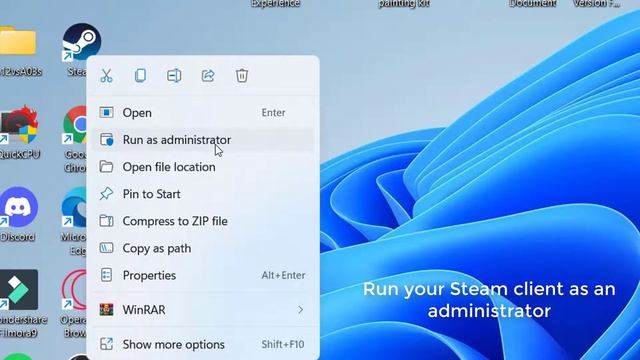The image size is (640, 360).
Task: Select Open from the context menu
Action: pyautogui.click(x=203, y=113)
